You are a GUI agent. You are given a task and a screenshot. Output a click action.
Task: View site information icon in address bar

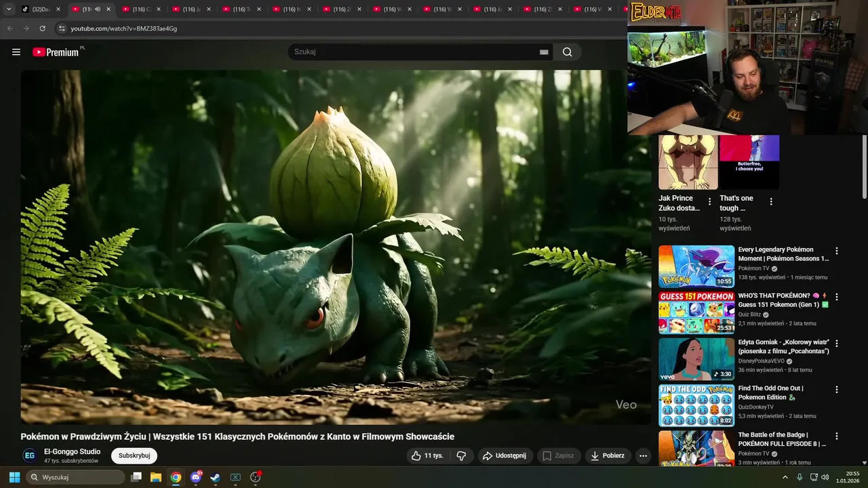pyautogui.click(x=62, y=28)
